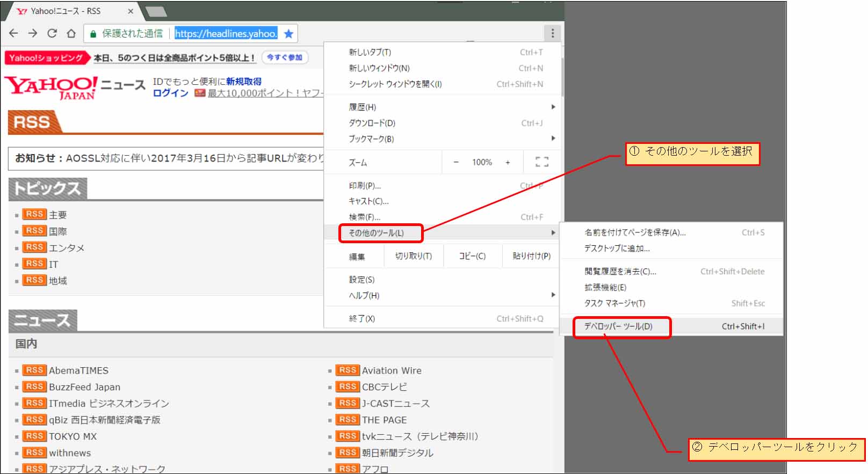
Task: Click 貼り付け(P) in edit row
Action: 532,256
